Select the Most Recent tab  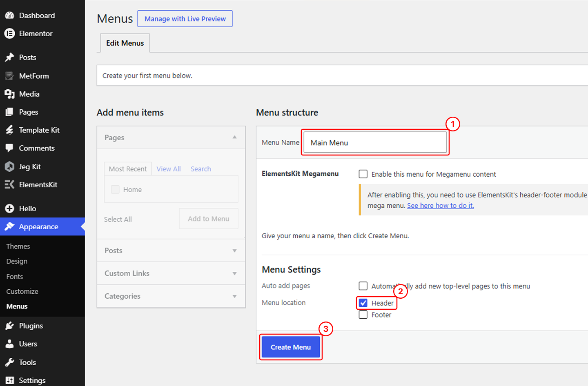[128, 169]
